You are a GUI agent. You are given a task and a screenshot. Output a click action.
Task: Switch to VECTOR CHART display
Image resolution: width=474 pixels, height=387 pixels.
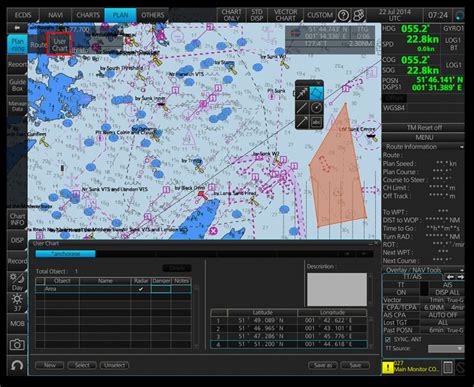click(285, 15)
